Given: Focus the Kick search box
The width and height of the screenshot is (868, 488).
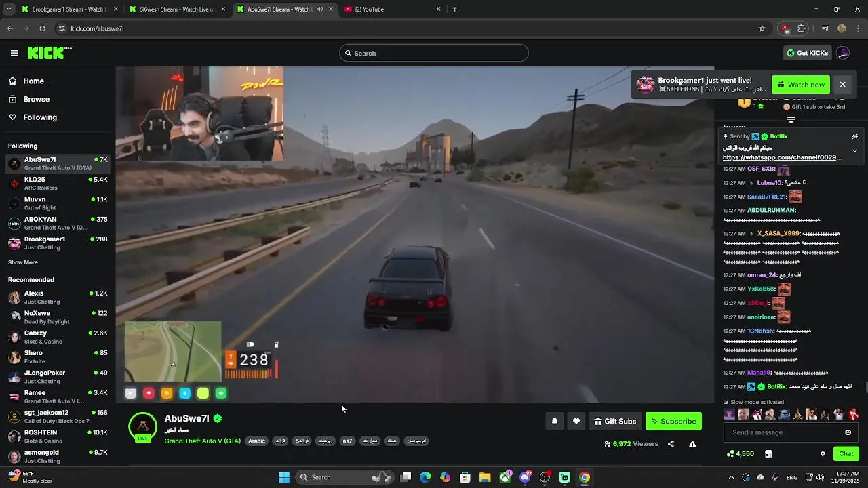Looking at the screenshot, I should coord(434,53).
